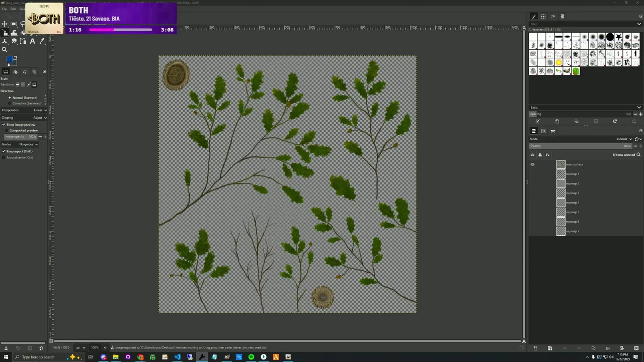Open the layer search magnifier
644x362 pixels.
[x=638, y=155]
